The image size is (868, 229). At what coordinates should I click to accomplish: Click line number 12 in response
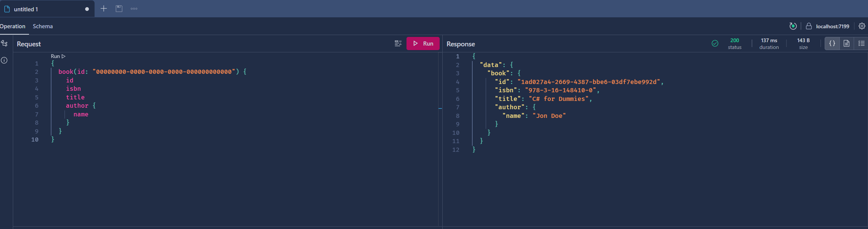[455, 150]
